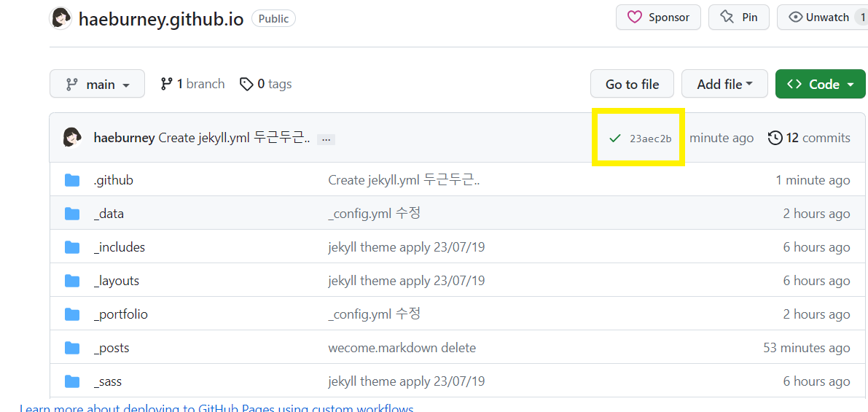Open the _sass folder

pyautogui.click(x=107, y=381)
